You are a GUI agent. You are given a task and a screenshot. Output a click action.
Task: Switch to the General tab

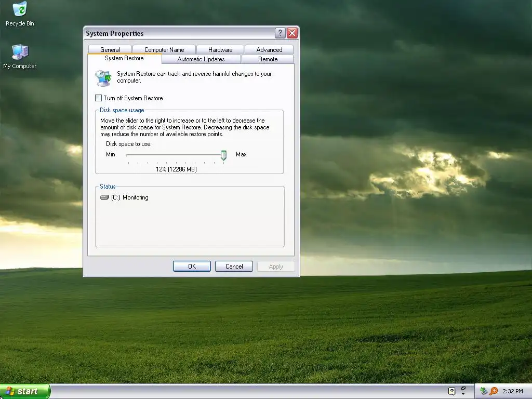click(x=110, y=49)
